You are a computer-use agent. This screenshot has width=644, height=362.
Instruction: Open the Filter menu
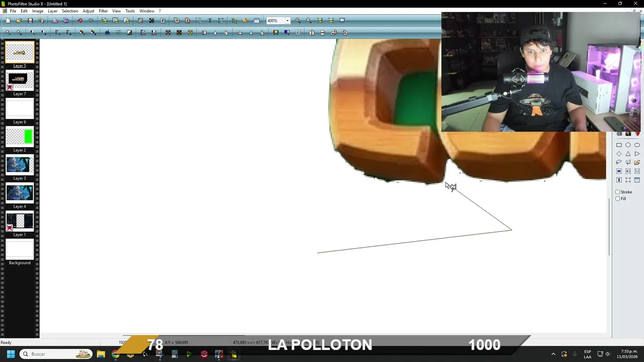103,11
